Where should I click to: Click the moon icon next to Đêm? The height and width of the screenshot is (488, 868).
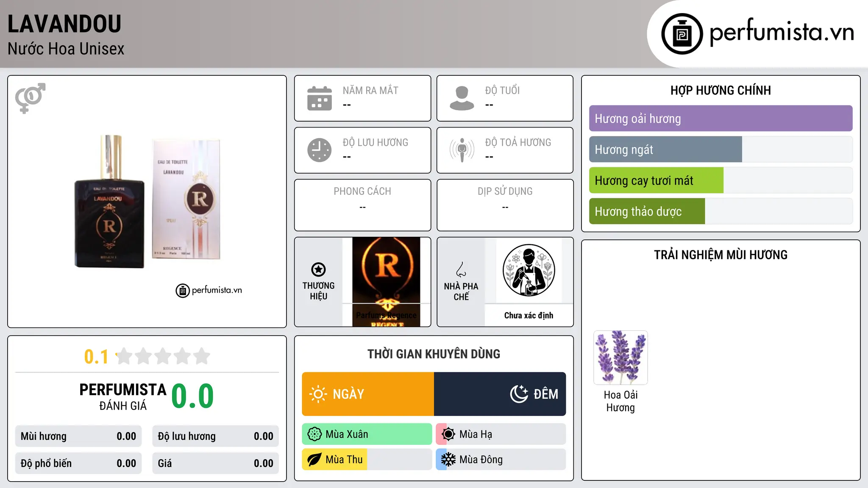point(519,394)
